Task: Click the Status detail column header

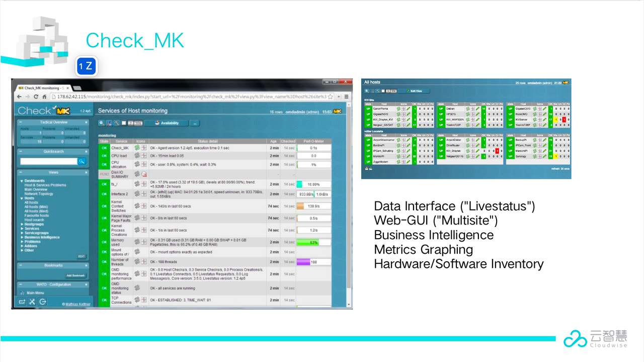Action: coord(207,141)
